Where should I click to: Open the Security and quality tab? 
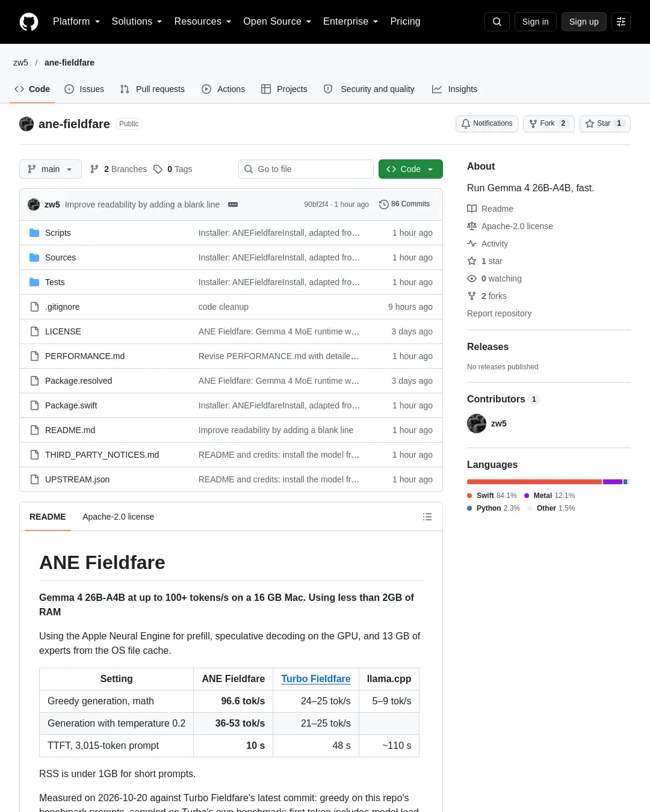coord(369,89)
